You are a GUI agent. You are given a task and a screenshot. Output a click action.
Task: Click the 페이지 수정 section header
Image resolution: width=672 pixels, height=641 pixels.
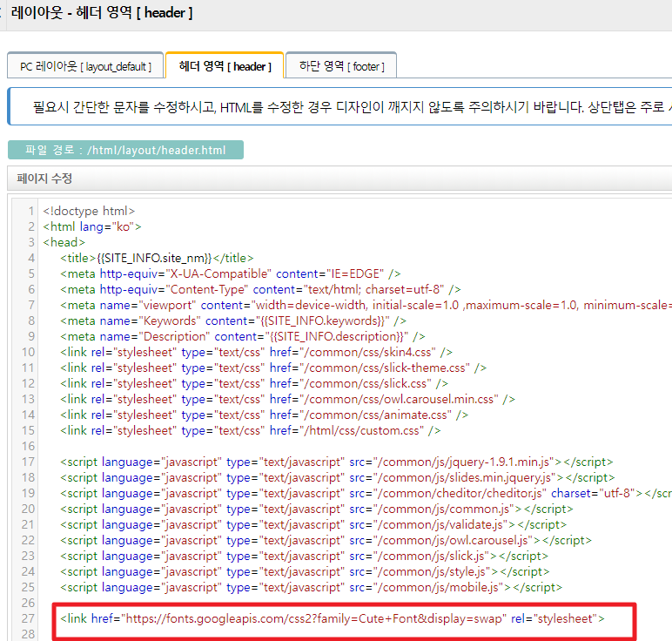44,179
